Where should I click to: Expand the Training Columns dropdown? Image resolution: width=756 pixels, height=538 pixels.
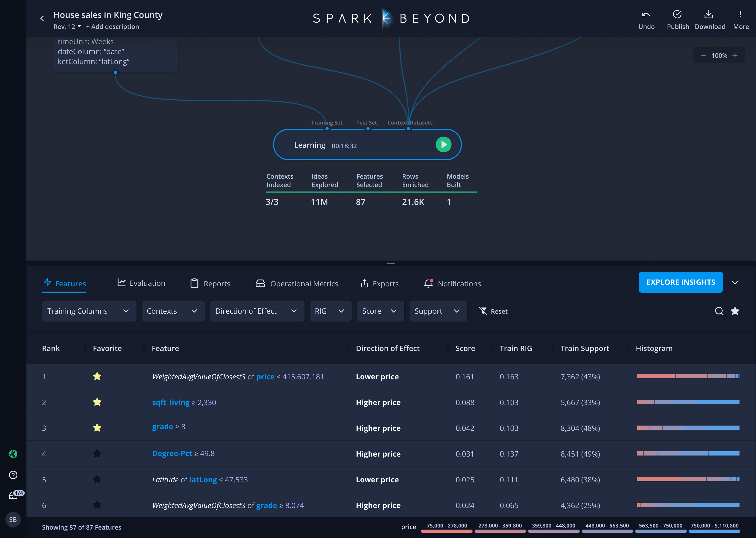(x=89, y=311)
